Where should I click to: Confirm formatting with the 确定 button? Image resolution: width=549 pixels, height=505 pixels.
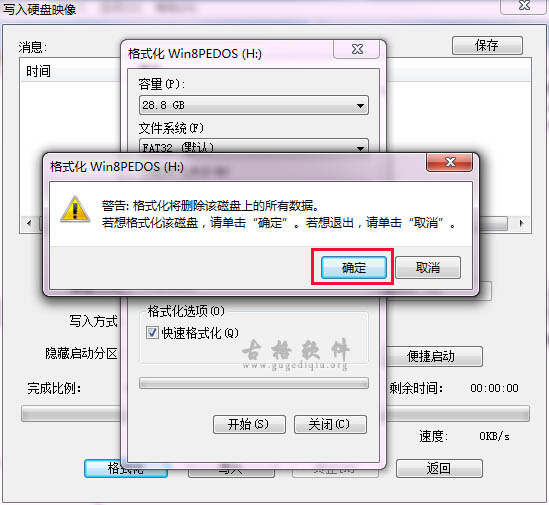pyautogui.click(x=354, y=268)
